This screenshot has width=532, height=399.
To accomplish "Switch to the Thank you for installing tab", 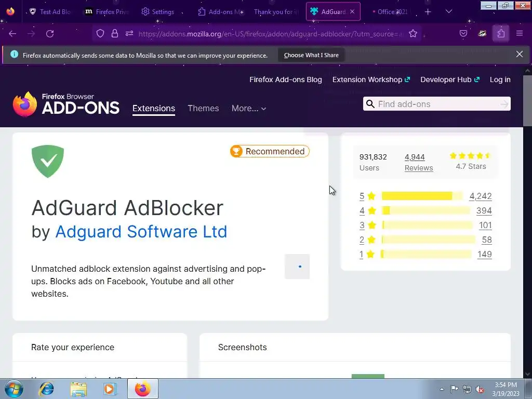I will coord(276,11).
